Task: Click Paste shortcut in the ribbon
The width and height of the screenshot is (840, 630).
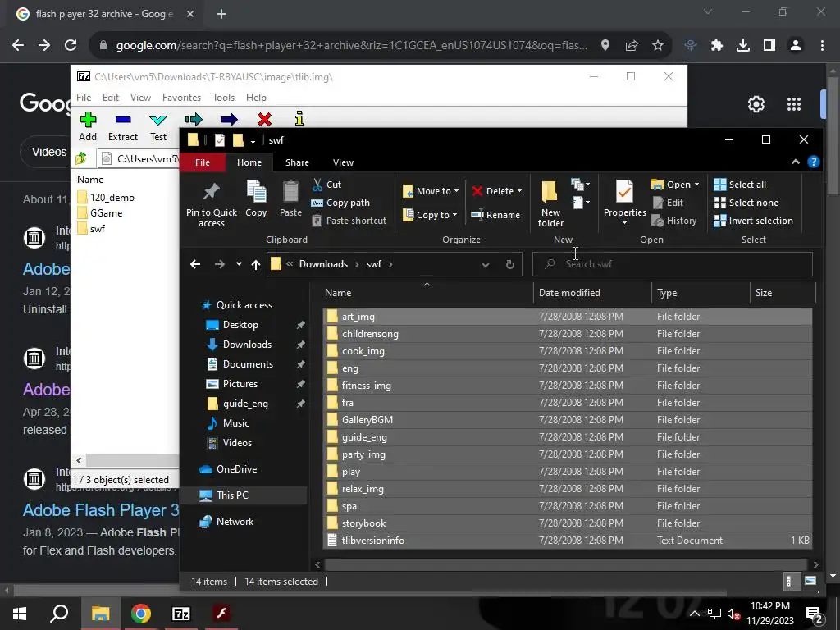Action: tap(349, 221)
